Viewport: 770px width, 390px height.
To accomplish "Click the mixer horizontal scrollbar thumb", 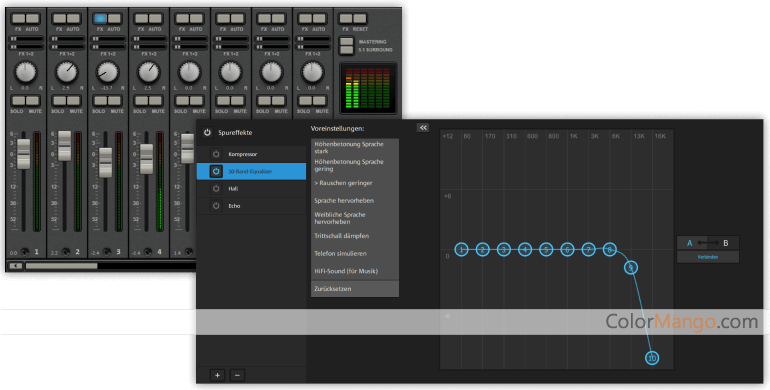I will pyautogui.click(x=61, y=266).
